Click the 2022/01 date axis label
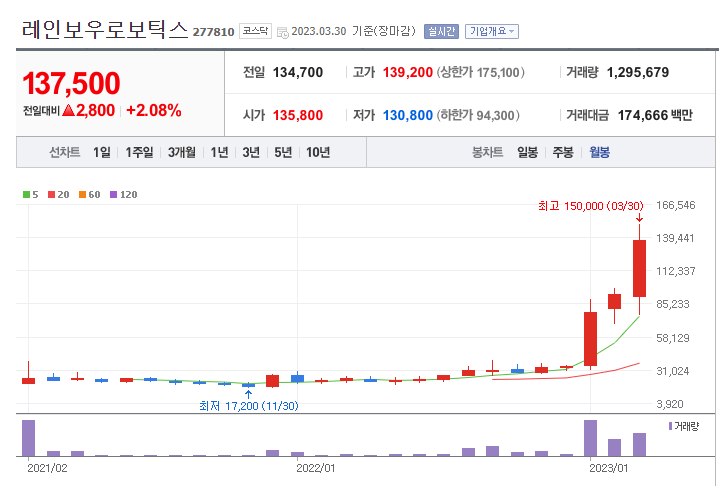Viewport: 719px width, 486px height. click(x=315, y=468)
